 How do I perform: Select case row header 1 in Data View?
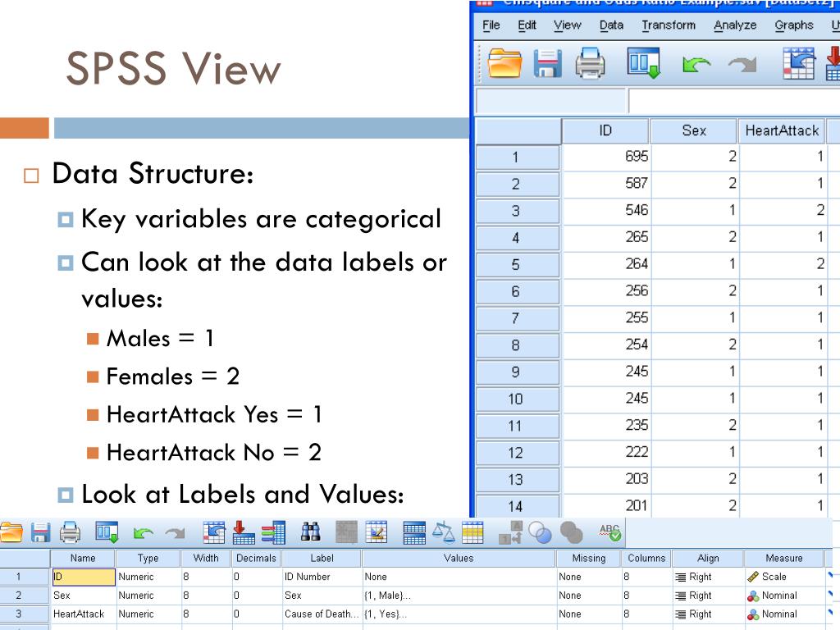click(518, 157)
